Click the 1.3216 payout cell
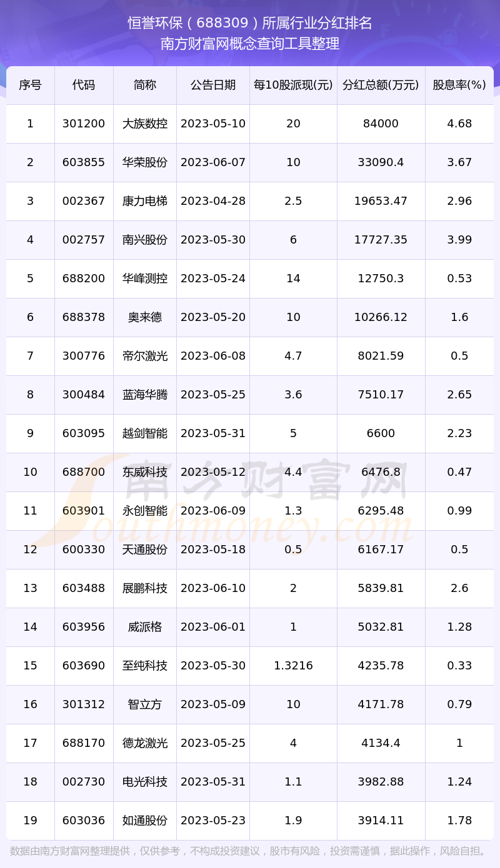 point(293,666)
